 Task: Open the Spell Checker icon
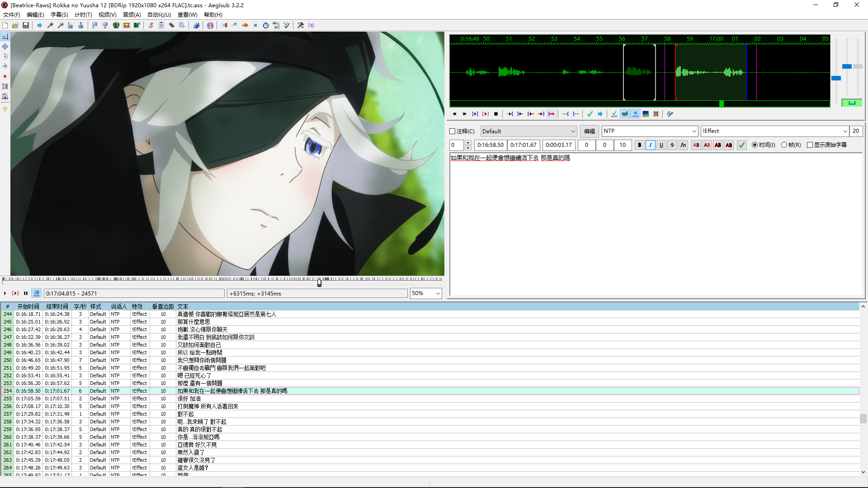point(287,25)
